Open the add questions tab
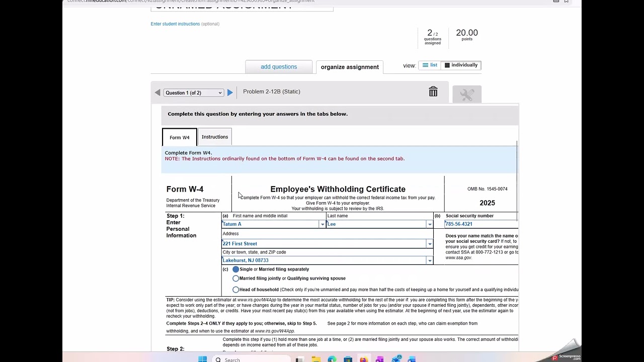 point(279,67)
